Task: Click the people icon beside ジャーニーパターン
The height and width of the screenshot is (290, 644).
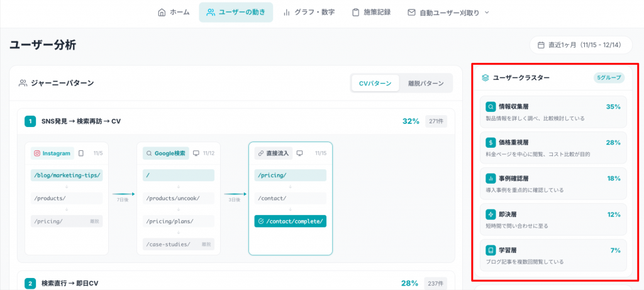Action: pyautogui.click(x=23, y=83)
